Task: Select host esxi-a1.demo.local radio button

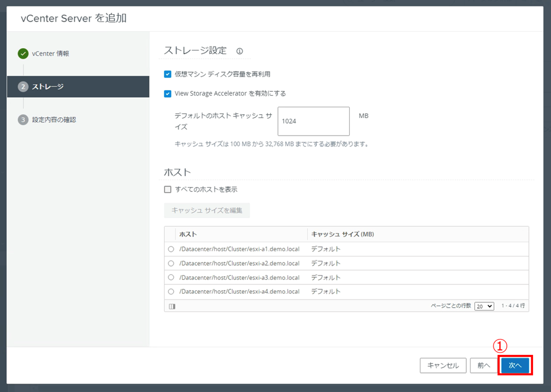Action: pos(171,249)
